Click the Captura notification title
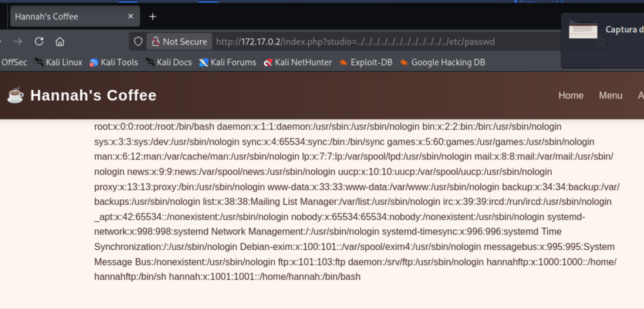This screenshot has width=644, height=309. coord(624,29)
